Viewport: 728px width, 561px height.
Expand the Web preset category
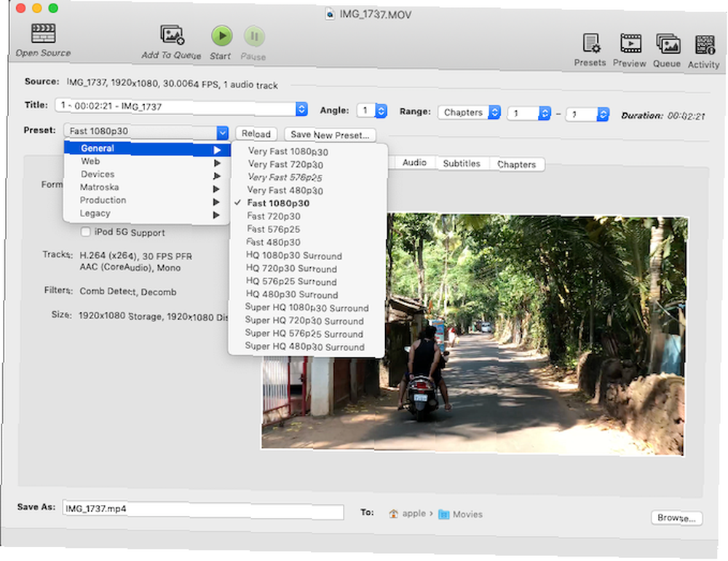147,162
